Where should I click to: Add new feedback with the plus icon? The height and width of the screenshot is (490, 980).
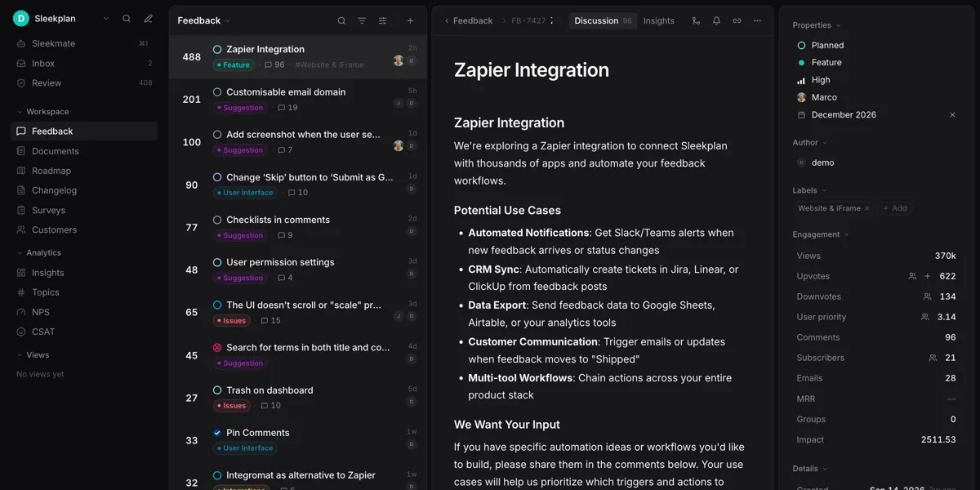[x=410, y=20]
